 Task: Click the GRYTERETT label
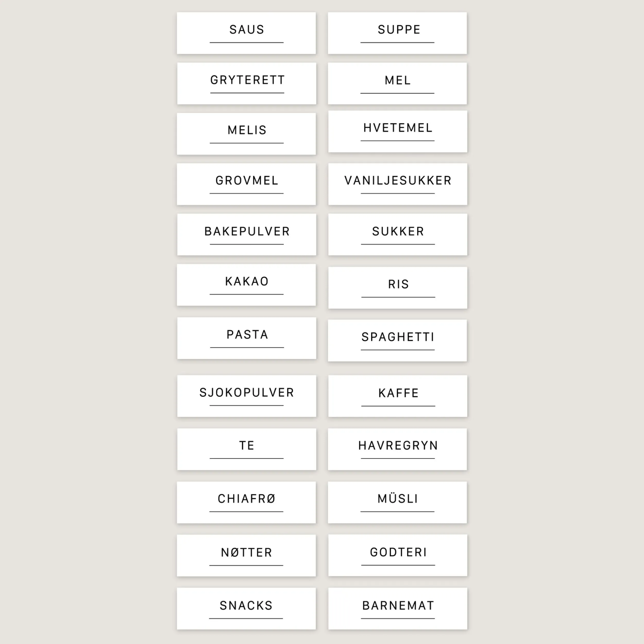247,83
